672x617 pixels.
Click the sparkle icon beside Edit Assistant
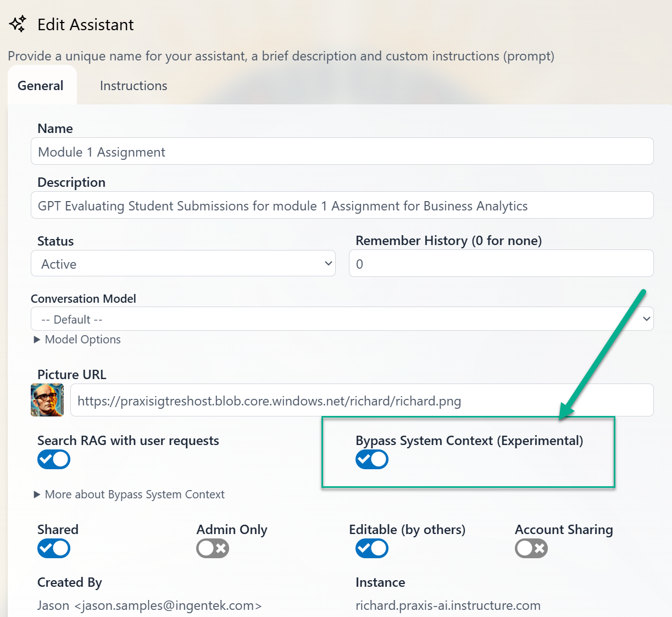point(18,24)
